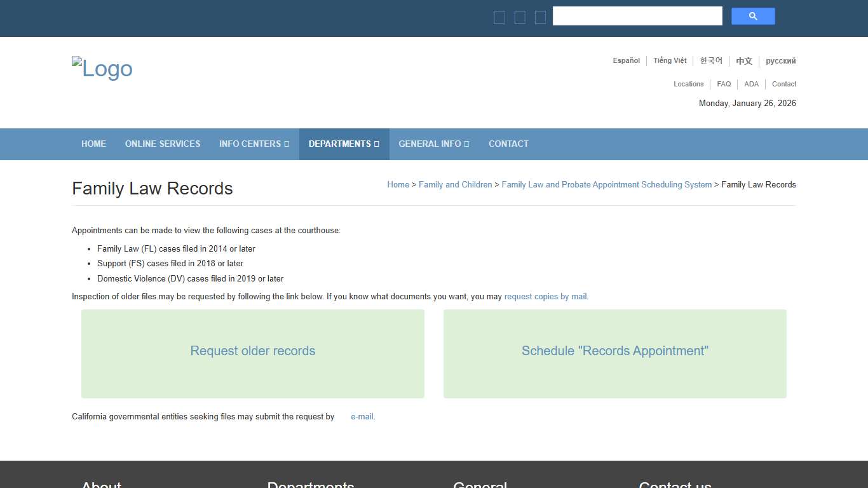Click the search magnifier icon
Image resolution: width=868 pixels, height=488 pixels.
753,16
